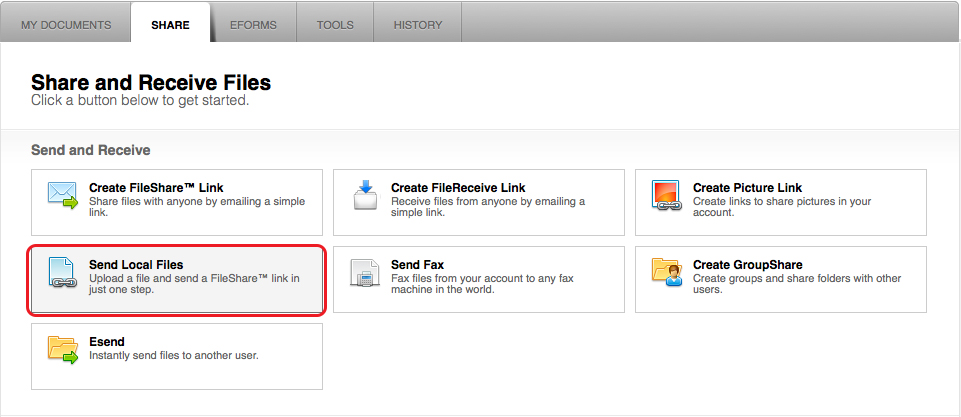This screenshot has height=417, width=961.
Task: Click the fax machine icon for Send Fax
Action: (365, 273)
